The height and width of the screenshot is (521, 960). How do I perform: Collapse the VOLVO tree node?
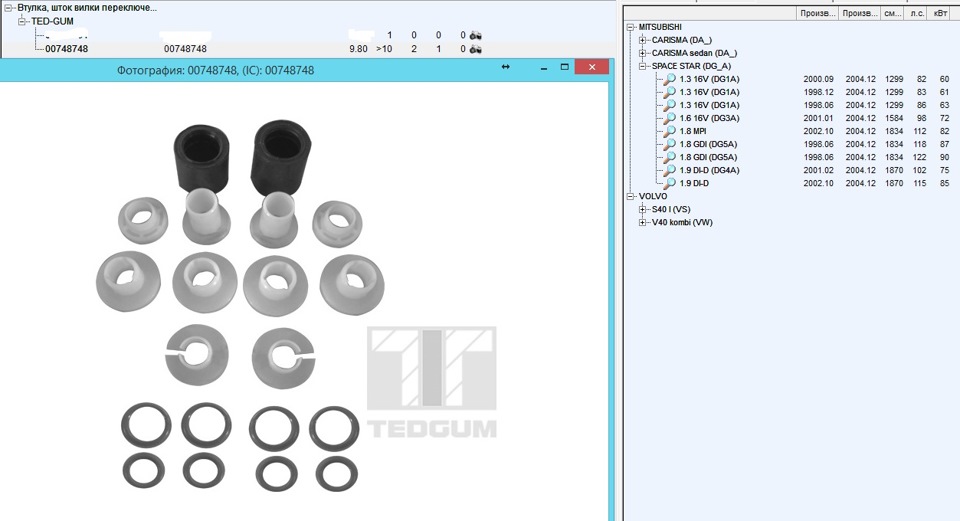630,197
